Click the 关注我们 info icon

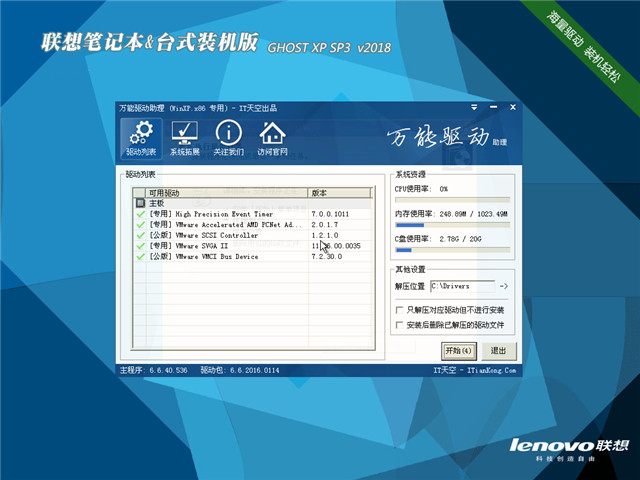coord(228,139)
